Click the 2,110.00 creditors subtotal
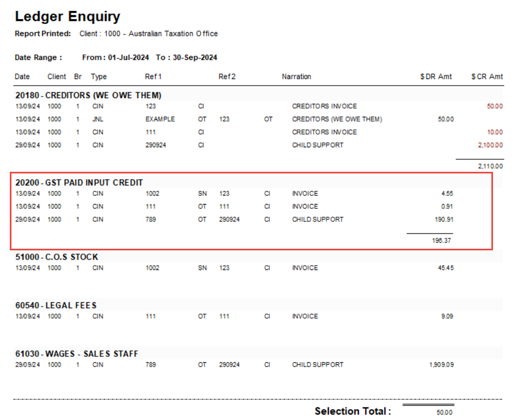 (490, 166)
